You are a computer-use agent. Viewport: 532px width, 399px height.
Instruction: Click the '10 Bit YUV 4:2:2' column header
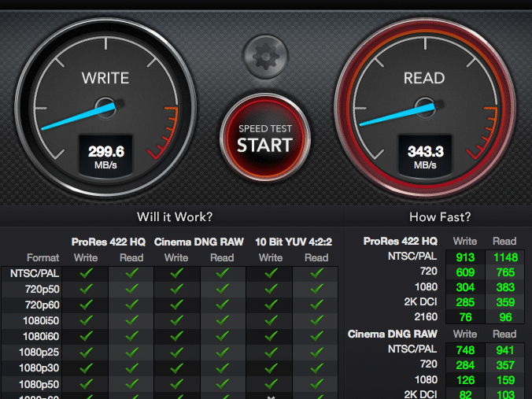pos(294,242)
